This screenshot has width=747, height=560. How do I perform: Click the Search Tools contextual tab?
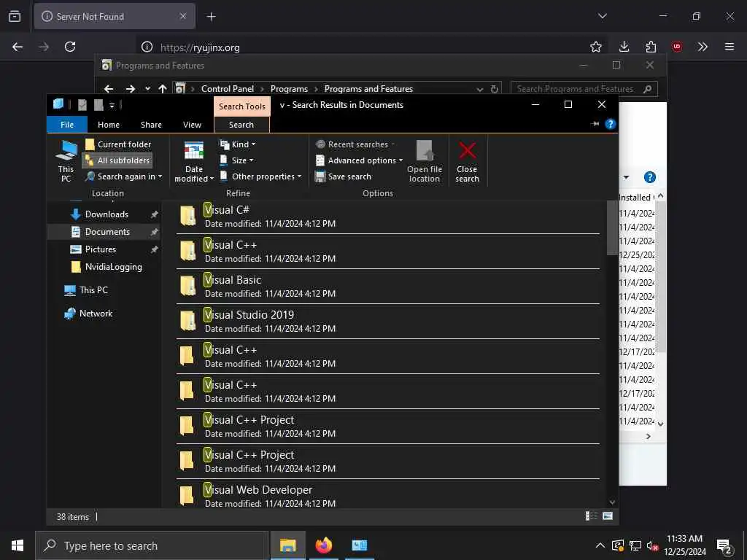242,106
